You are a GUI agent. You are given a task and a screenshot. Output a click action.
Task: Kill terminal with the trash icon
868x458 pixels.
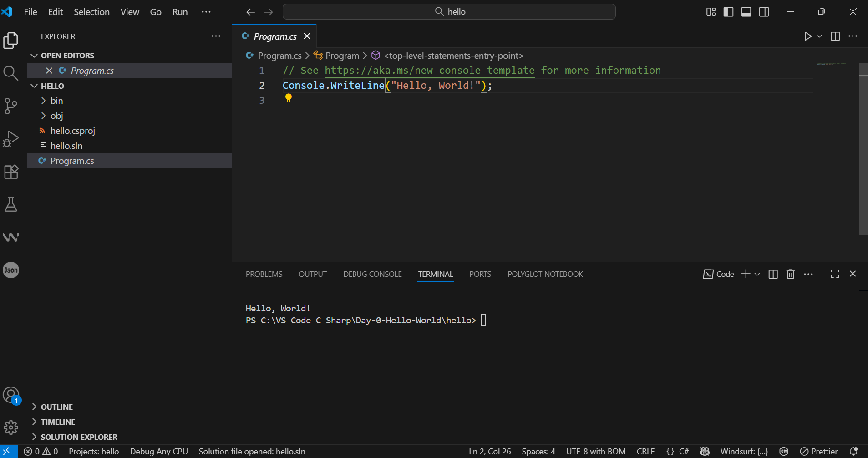791,274
